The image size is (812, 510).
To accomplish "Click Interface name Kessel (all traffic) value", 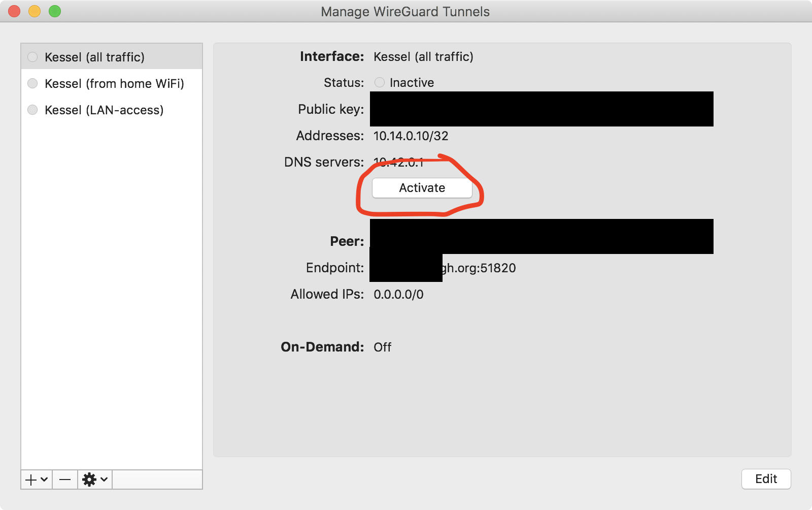I will tap(423, 56).
